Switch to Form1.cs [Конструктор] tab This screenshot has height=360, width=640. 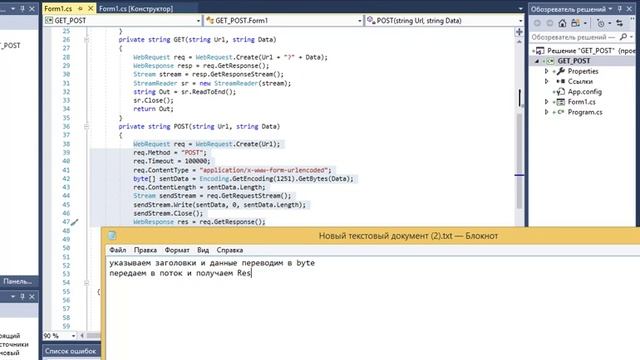pos(136,9)
